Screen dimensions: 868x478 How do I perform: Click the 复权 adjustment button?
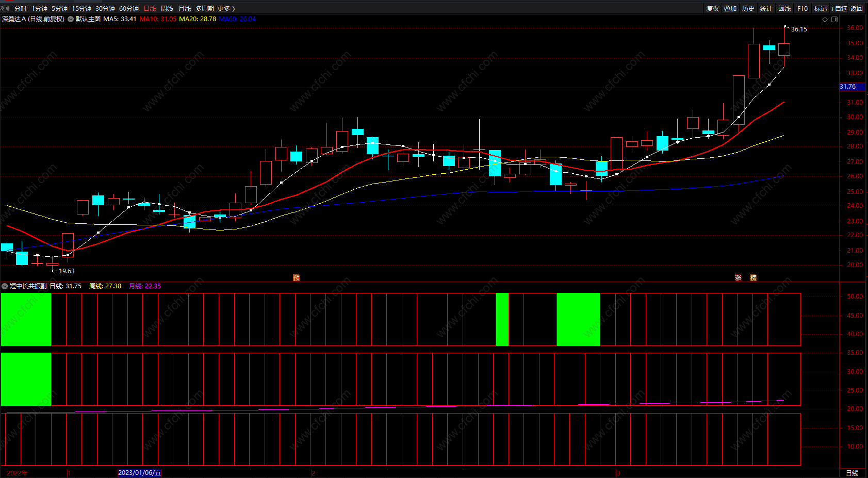713,9
